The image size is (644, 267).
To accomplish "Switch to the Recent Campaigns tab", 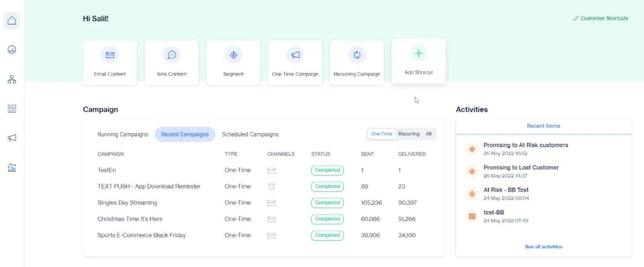I will click(x=185, y=134).
